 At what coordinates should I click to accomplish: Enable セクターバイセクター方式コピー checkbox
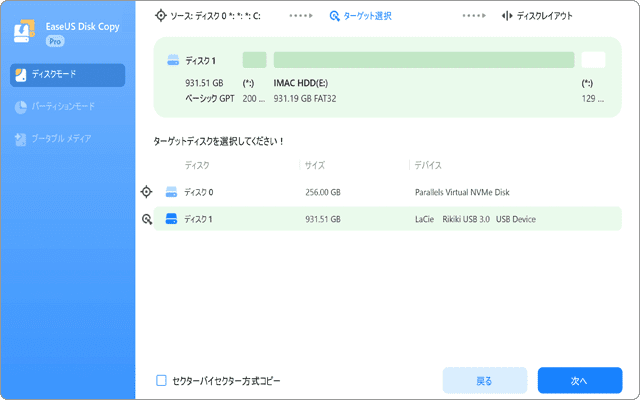pyautogui.click(x=161, y=381)
